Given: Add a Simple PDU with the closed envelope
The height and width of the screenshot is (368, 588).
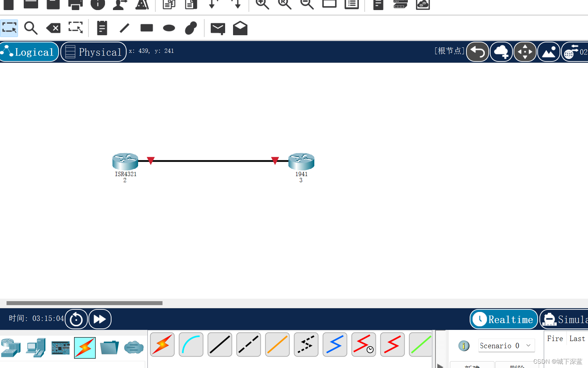Looking at the screenshot, I should pos(218,28).
